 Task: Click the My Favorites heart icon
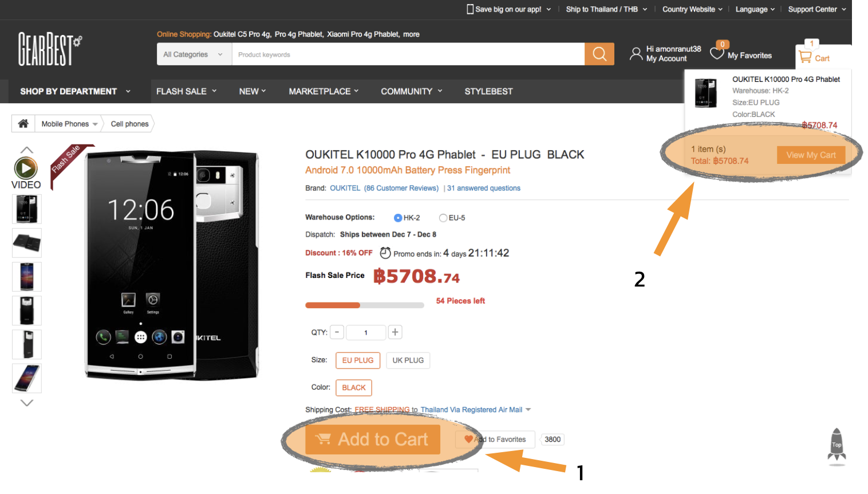[x=717, y=54]
